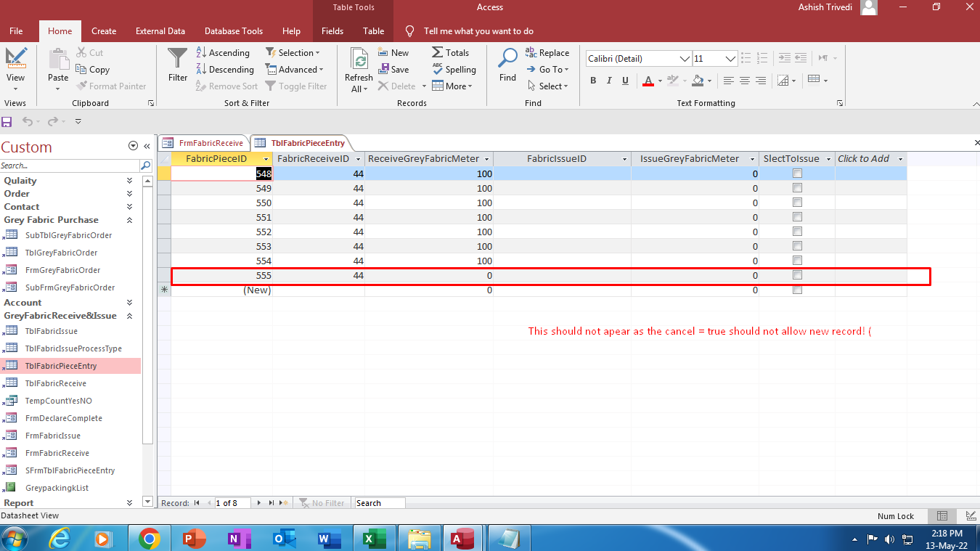Toggle Bold text formatting
Image resolution: width=980 pixels, height=551 pixels.
pyautogui.click(x=593, y=81)
